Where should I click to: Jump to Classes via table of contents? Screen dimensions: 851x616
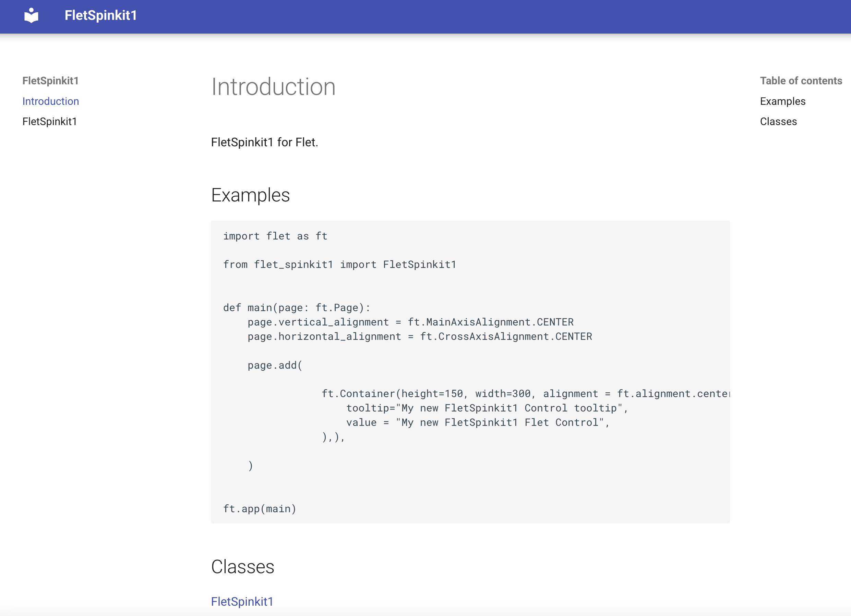coord(778,122)
